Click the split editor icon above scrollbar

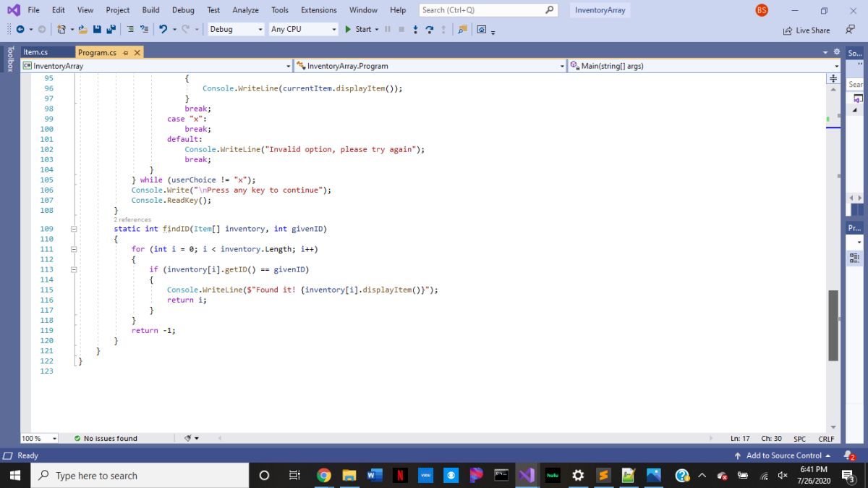click(833, 77)
